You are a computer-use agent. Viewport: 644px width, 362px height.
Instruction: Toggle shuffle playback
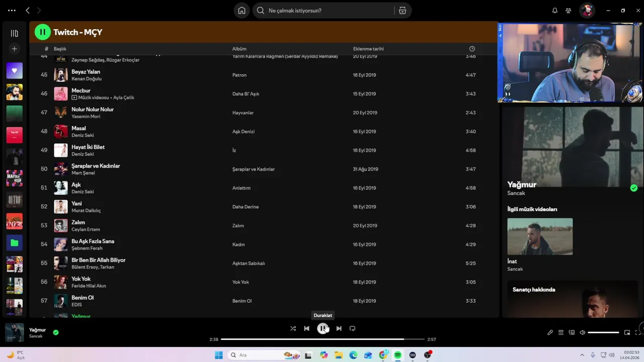pos(293,328)
